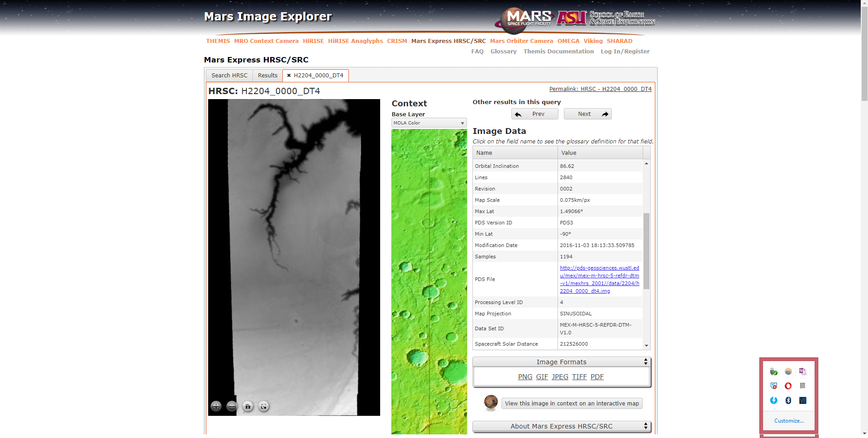868x438 pixels.
Task: Open the Permalink: HRSC - H2204_0000_DT4 link
Action: 601,89
